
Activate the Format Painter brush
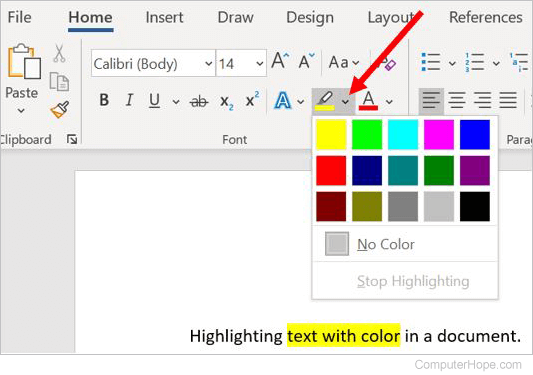click(60, 109)
